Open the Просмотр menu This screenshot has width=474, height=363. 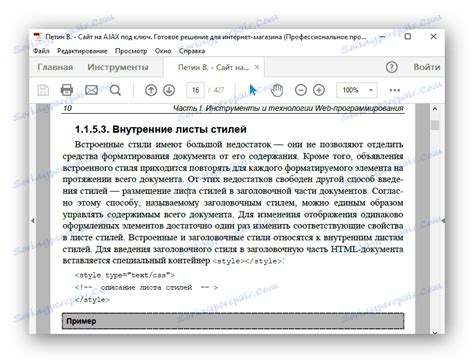(131, 51)
